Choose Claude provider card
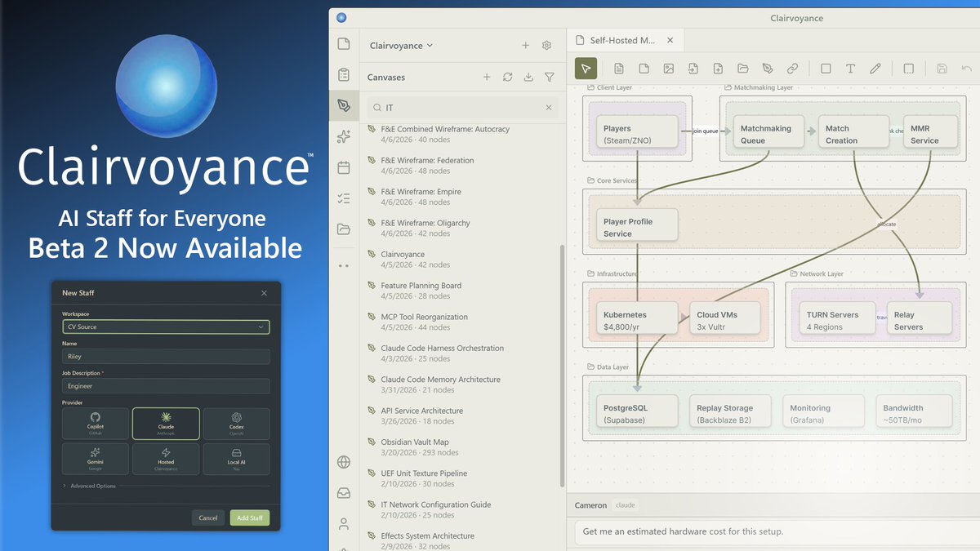Image resolution: width=980 pixels, height=551 pixels. pos(166,424)
